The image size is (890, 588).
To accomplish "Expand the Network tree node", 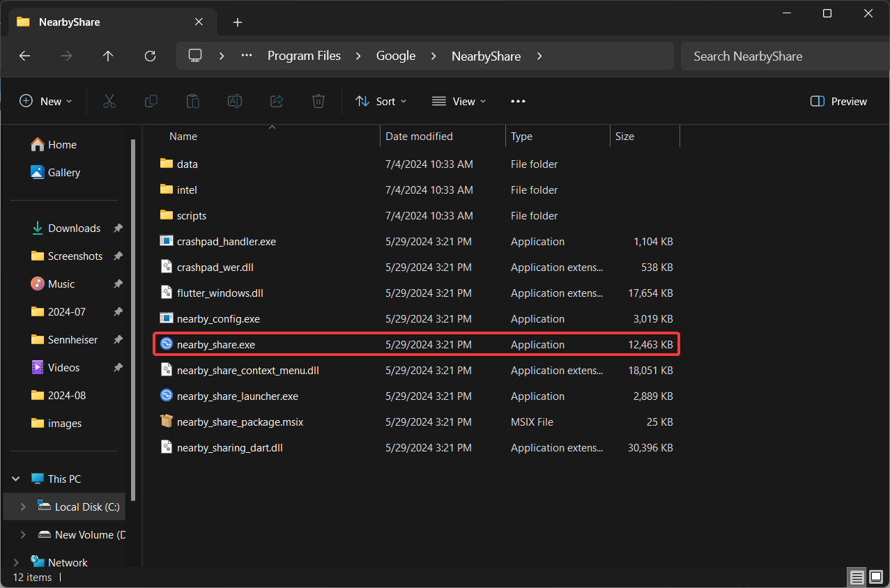I will coord(16,563).
